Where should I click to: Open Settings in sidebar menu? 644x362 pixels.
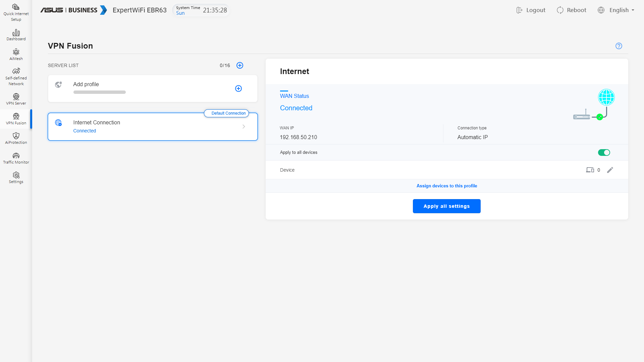(16, 177)
